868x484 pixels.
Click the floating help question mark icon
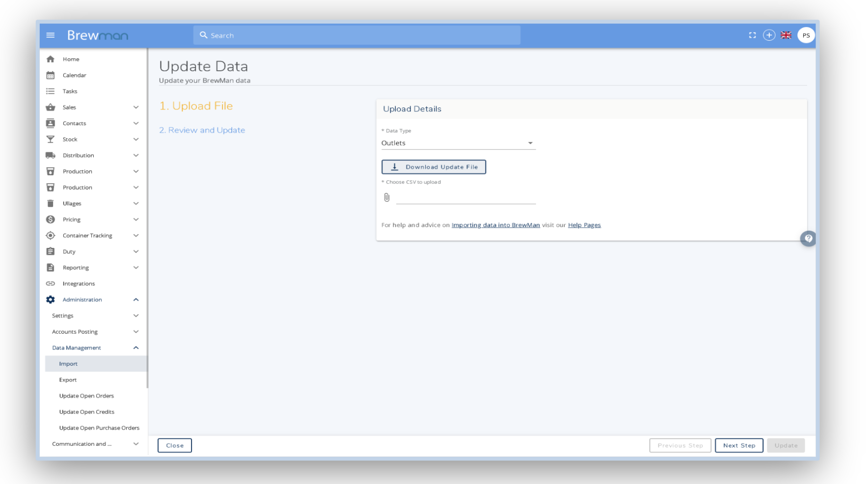tap(808, 239)
